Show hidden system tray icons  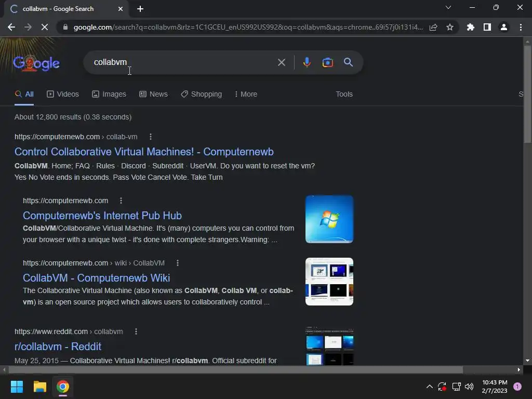429,387
